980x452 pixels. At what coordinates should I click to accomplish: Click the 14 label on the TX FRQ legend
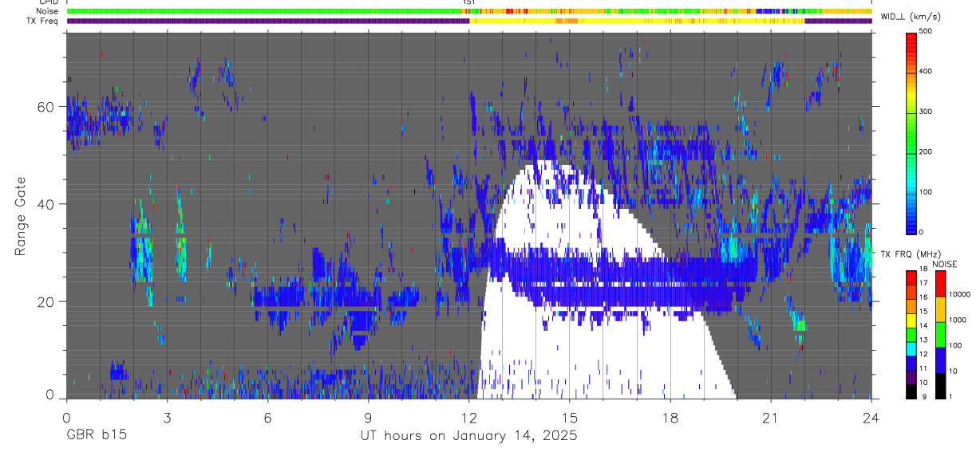(x=923, y=325)
